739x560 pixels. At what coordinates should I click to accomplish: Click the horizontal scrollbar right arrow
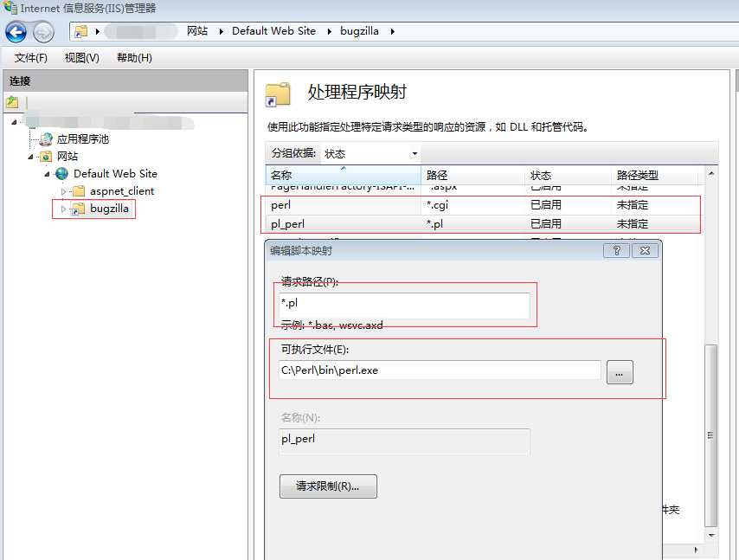696,550
